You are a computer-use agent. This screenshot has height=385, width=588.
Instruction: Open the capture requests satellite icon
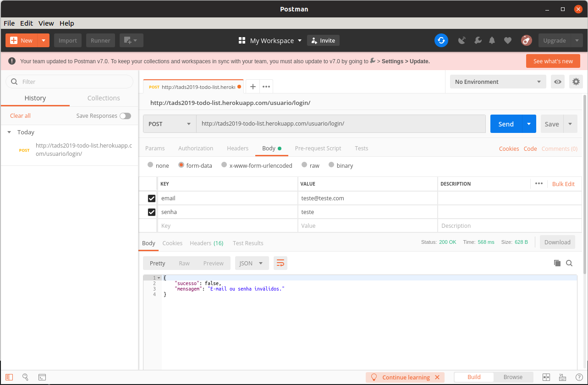(462, 40)
